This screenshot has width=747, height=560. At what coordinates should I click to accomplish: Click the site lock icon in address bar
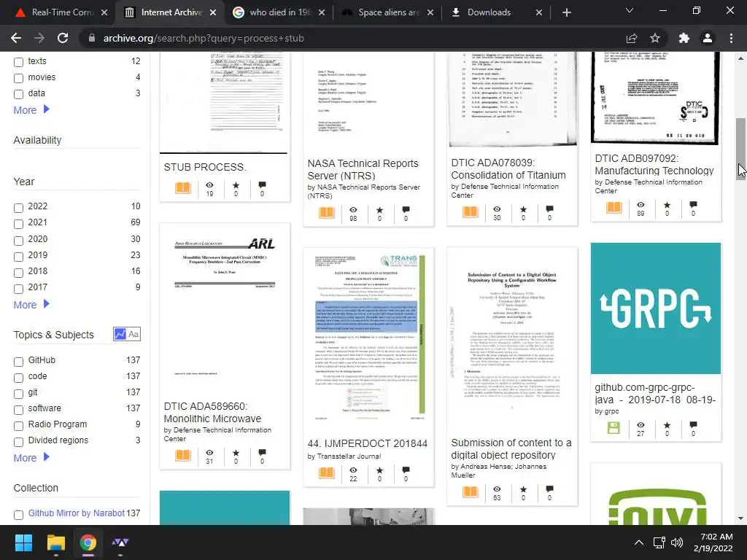[x=92, y=38]
